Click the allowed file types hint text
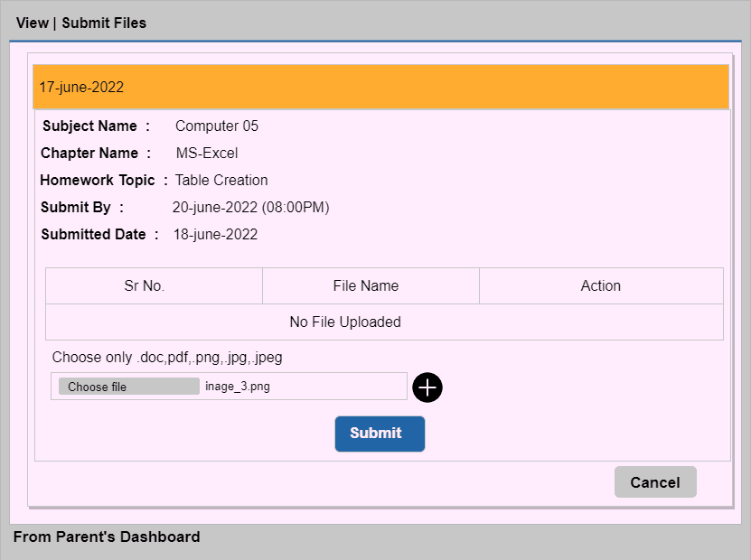The width and height of the screenshot is (751, 560). coord(167,358)
